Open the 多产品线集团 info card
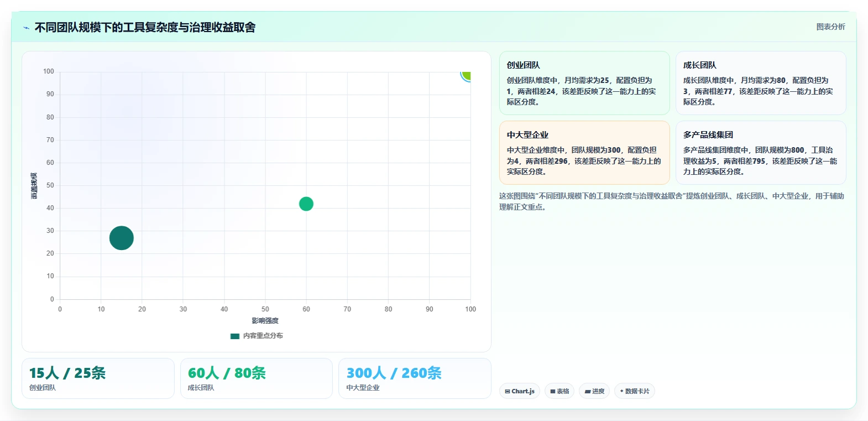868x421 pixels. [761, 153]
